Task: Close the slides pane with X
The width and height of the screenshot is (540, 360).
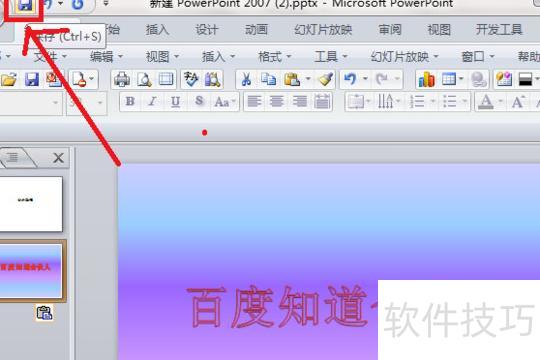Action: tap(59, 158)
